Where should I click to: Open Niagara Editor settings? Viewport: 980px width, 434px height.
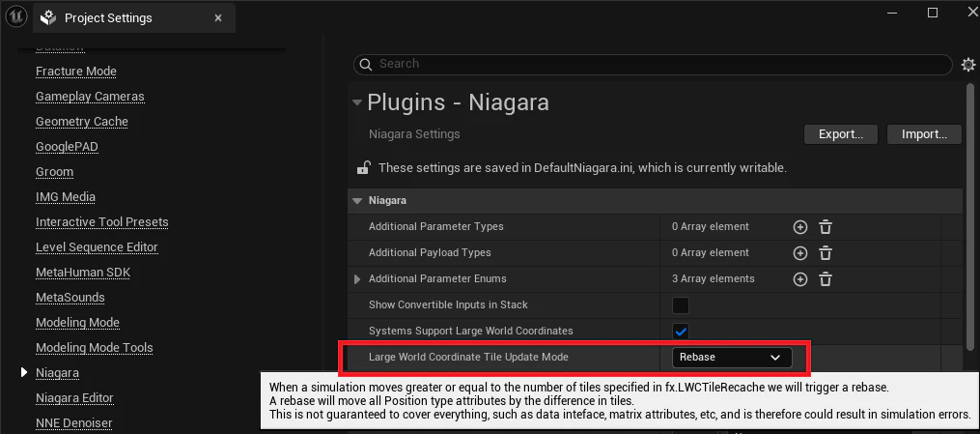pyautogui.click(x=74, y=397)
